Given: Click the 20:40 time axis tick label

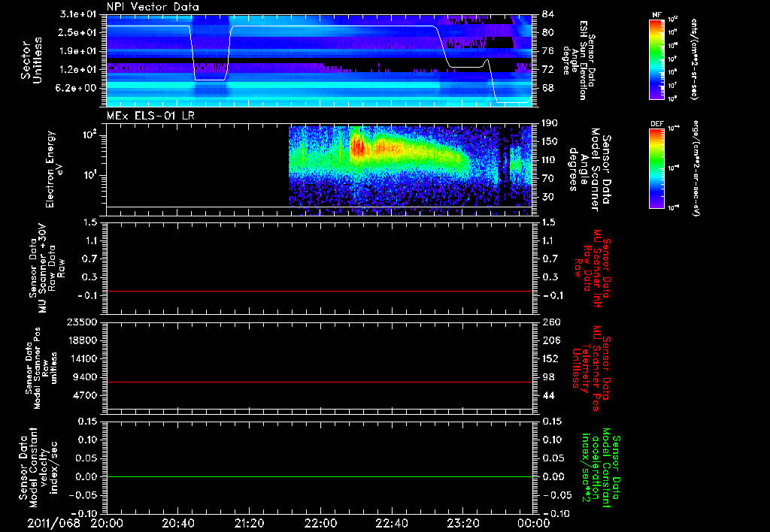Looking at the screenshot, I should (177, 523).
